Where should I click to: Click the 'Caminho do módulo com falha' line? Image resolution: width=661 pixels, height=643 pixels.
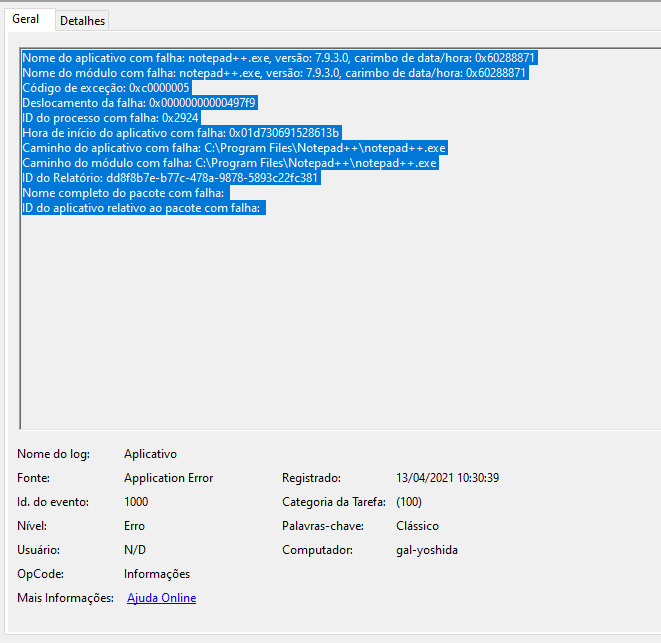(x=230, y=163)
